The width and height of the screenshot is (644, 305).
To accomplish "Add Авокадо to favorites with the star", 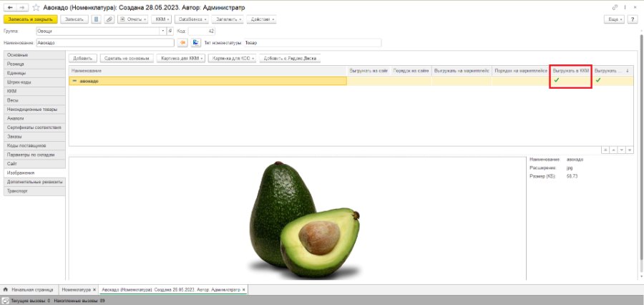I will (36, 7).
